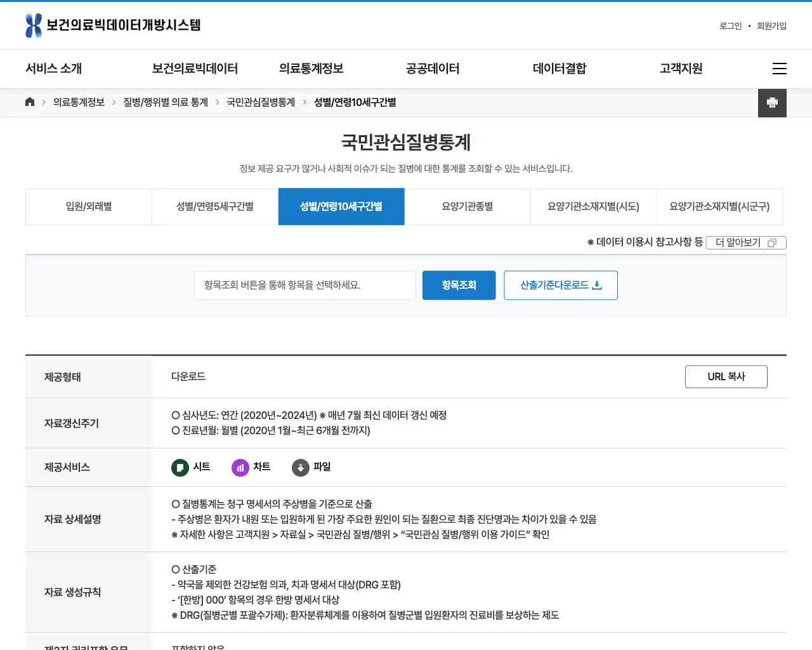The image size is (812, 650).
Task: Click the purple 차트 icon
Action: (240, 468)
